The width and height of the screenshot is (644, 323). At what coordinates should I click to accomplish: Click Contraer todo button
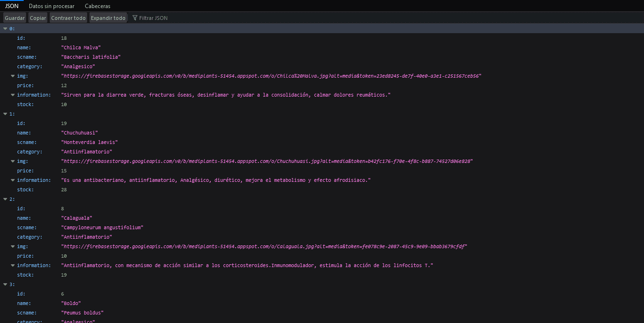tap(69, 18)
